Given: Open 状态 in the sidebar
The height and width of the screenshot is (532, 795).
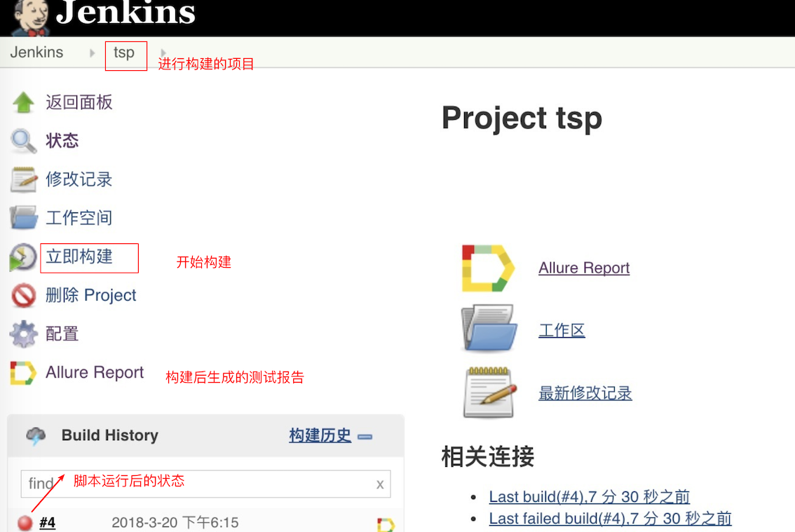Looking at the screenshot, I should tap(62, 140).
